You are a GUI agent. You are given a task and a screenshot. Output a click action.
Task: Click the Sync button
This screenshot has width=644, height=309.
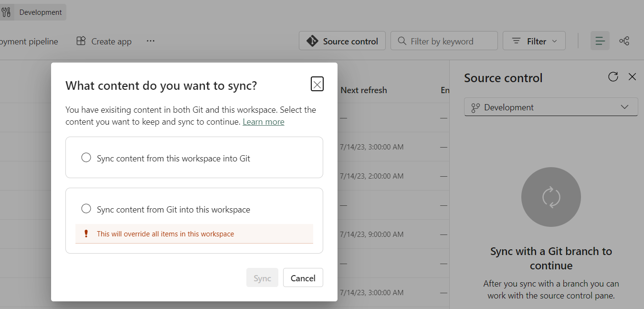pyautogui.click(x=262, y=278)
